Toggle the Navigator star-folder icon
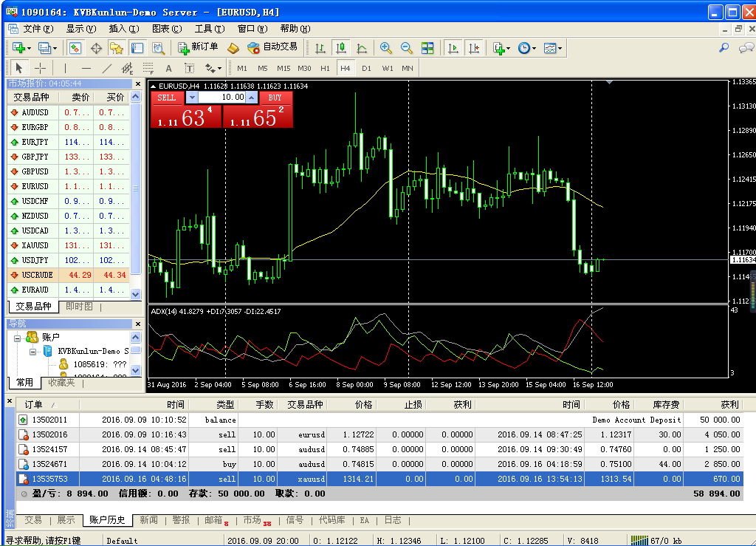The height and width of the screenshot is (546, 756). (117, 48)
